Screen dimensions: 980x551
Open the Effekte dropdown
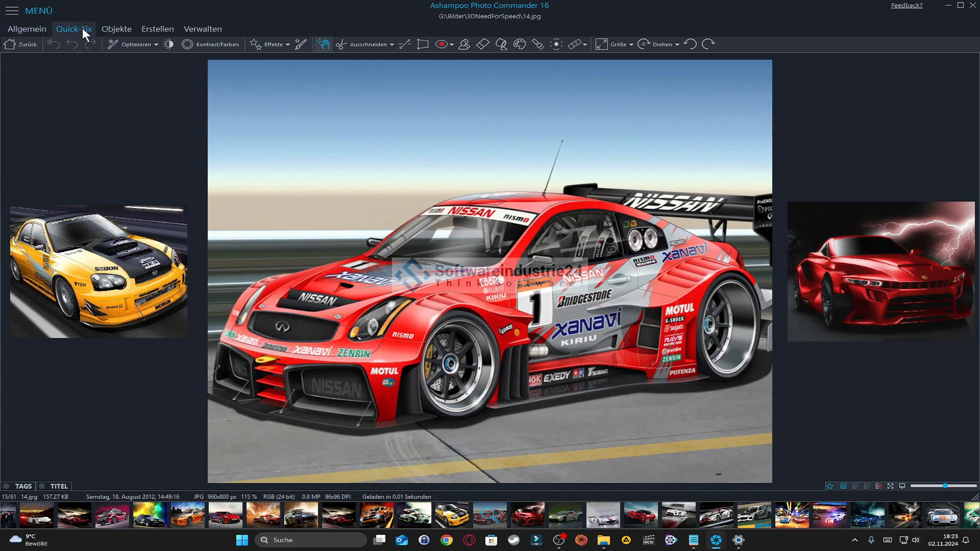(288, 45)
